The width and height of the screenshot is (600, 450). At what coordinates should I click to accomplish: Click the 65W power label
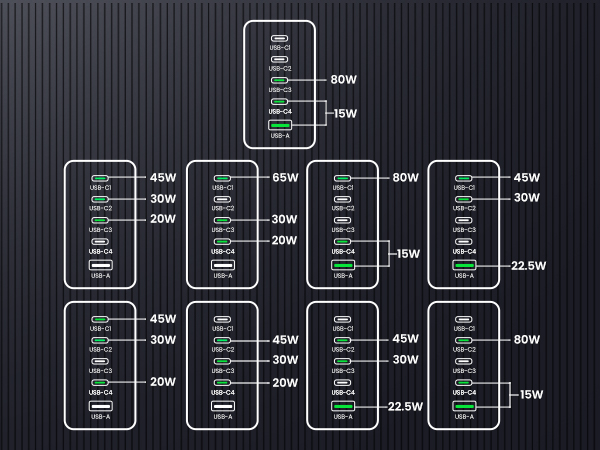285,178
